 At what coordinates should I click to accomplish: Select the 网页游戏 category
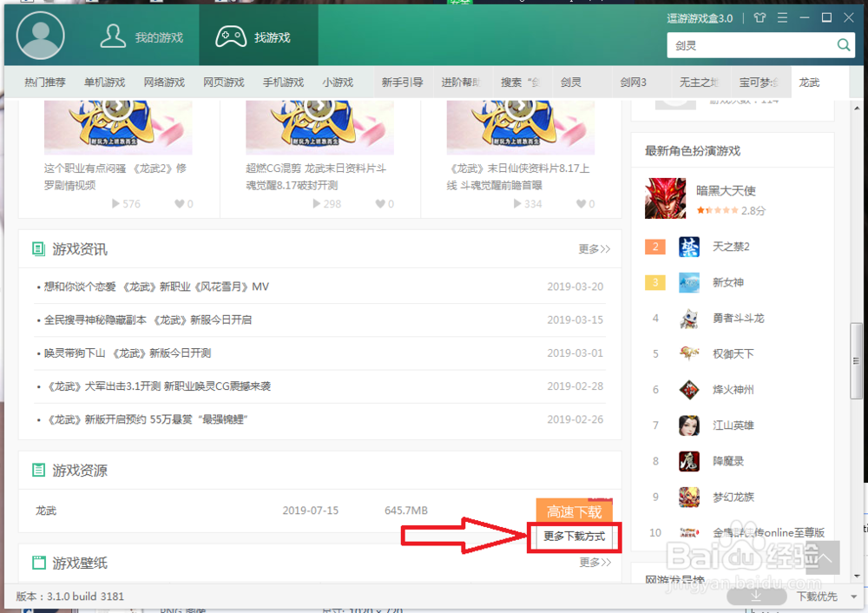[x=224, y=82]
